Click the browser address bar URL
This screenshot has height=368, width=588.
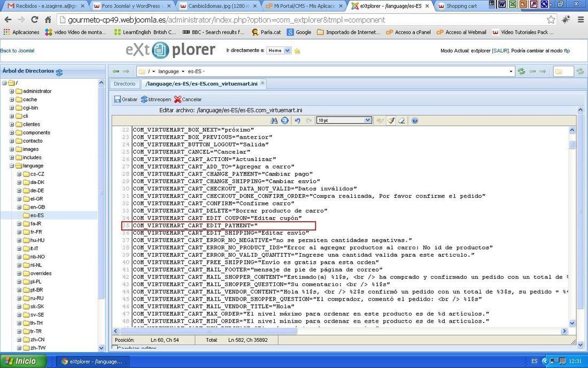tap(227, 20)
